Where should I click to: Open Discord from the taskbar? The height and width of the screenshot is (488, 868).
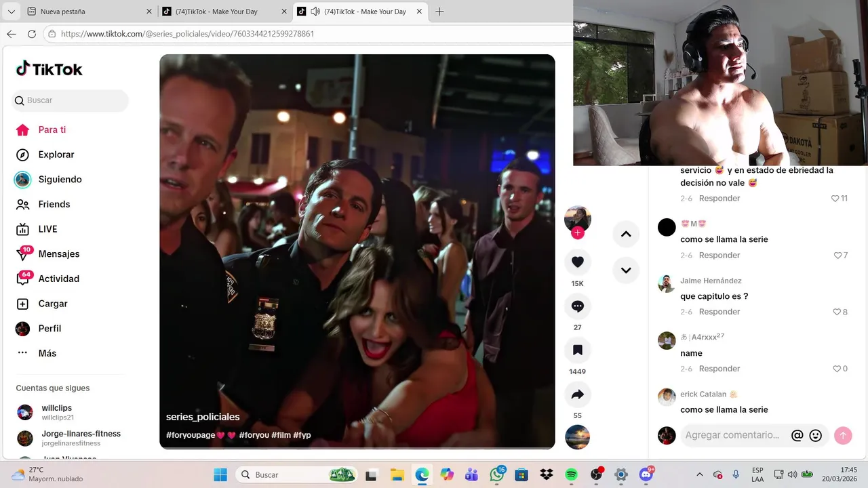(x=646, y=474)
